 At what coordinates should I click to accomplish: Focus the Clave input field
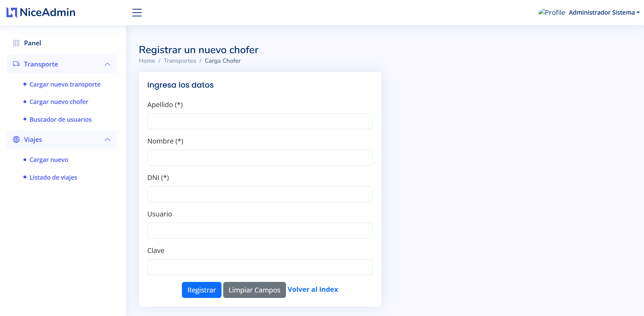260,267
